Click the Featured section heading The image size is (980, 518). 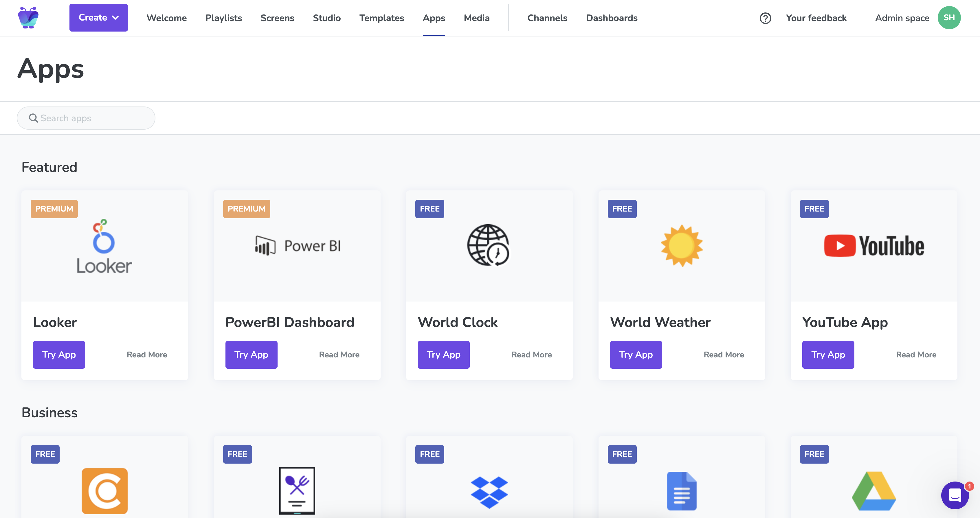click(49, 167)
